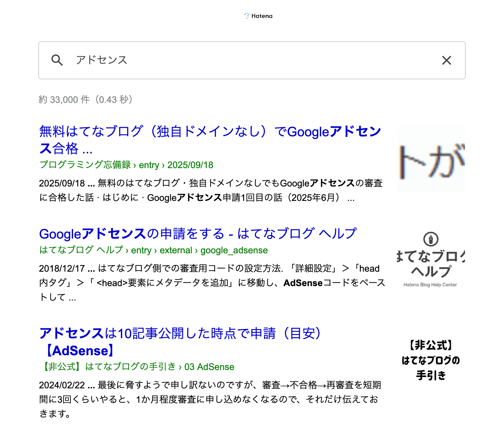Click the Hatena logo icon

click(x=246, y=15)
